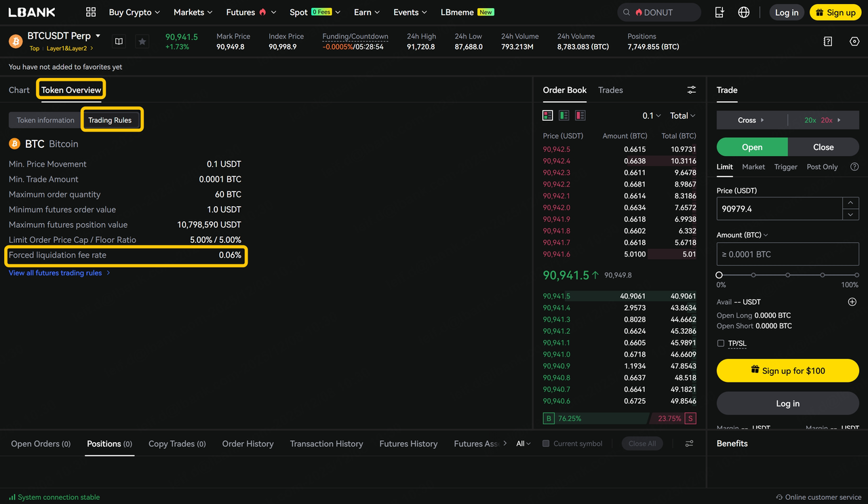Open the apps grid menu icon

coord(91,12)
